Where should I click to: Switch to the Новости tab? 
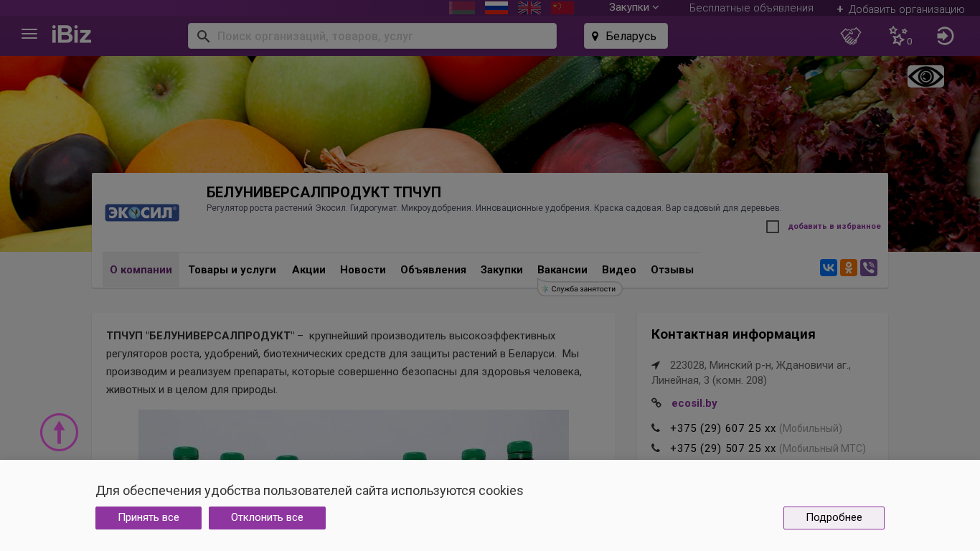click(363, 270)
